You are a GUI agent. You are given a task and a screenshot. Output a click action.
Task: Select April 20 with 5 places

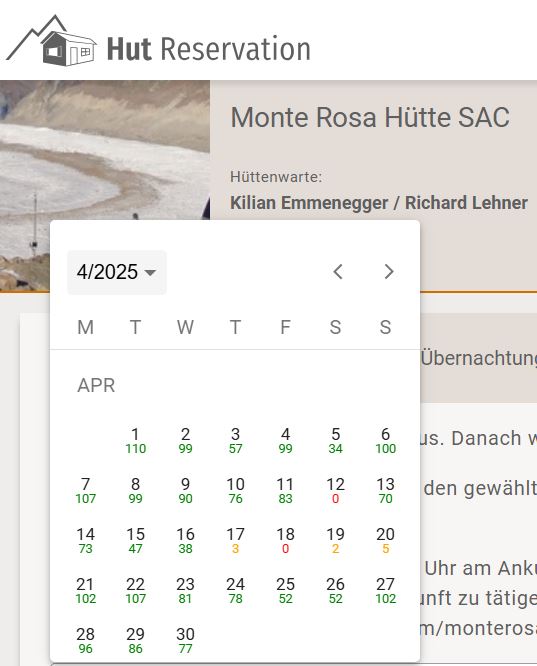[x=385, y=541]
